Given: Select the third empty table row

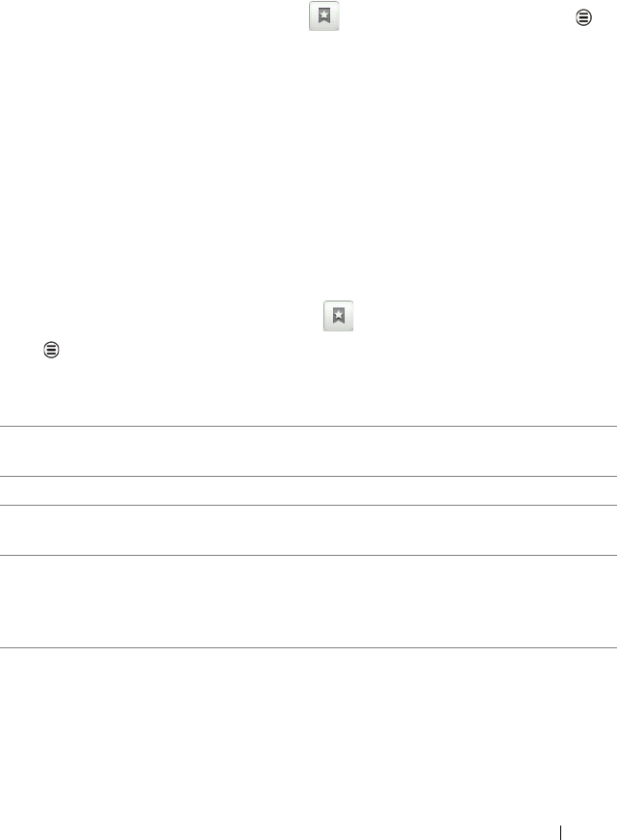Looking at the screenshot, I should click(x=308, y=531).
